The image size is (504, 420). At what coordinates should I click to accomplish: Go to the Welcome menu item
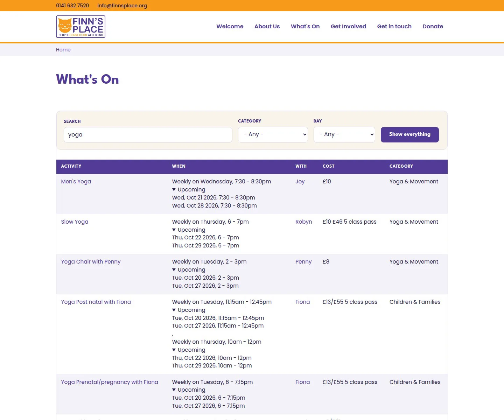pyautogui.click(x=230, y=27)
